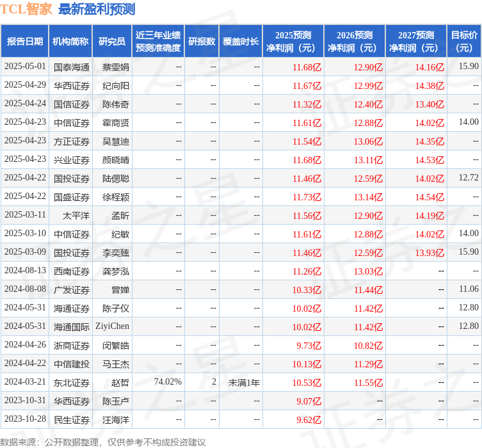Select institution 广发证券
The width and height of the screenshot is (482, 448).
coord(71,290)
